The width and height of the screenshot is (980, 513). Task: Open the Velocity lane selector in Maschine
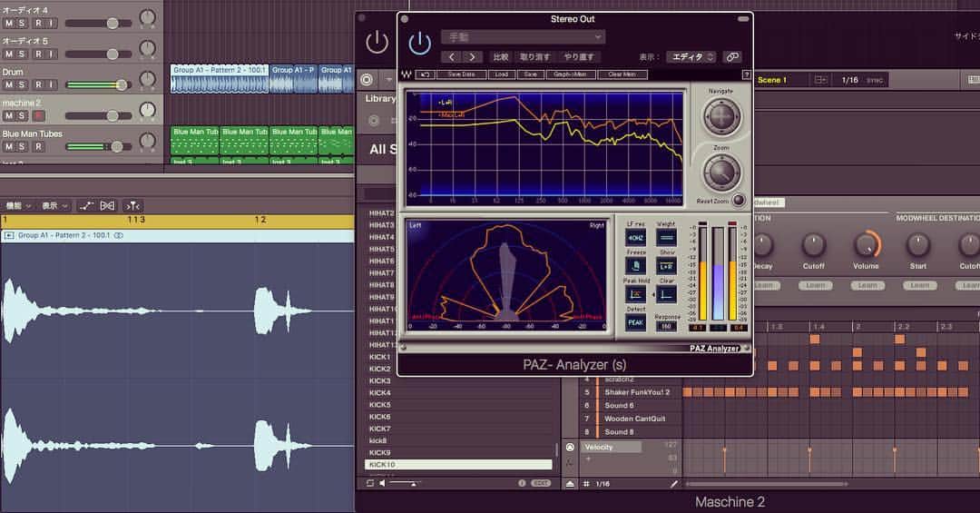[612, 447]
